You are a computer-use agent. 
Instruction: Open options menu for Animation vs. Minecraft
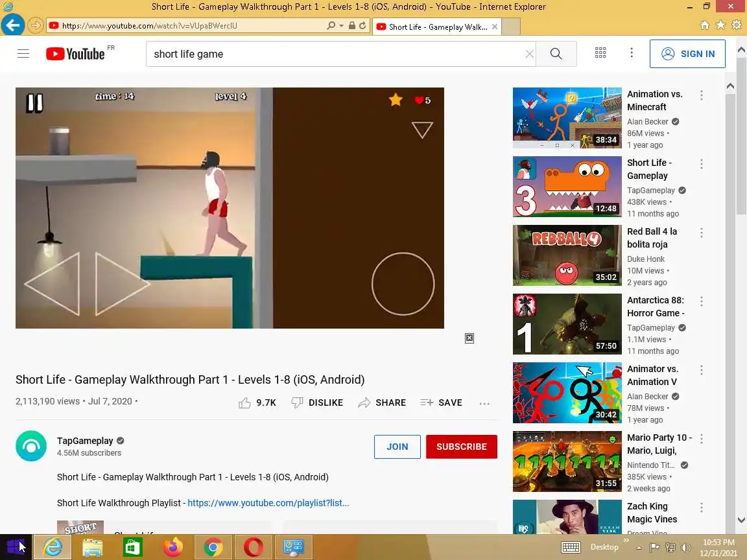click(x=701, y=95)
